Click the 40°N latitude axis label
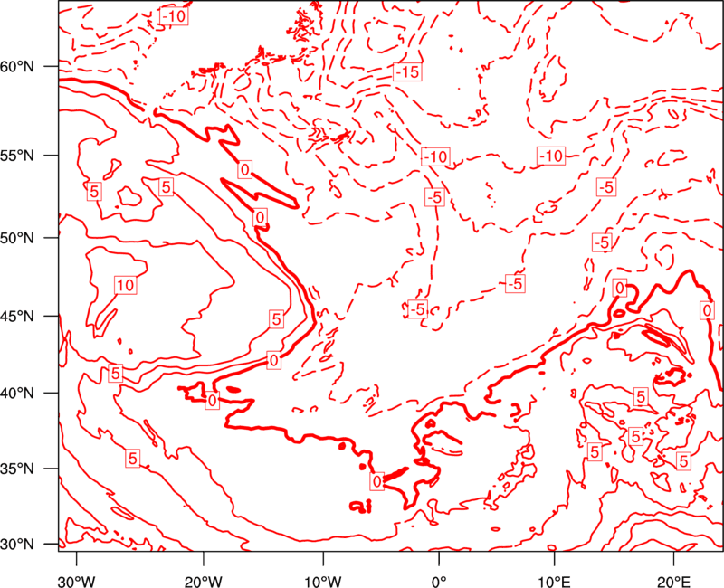The image size is (724, 588). tap(17, 394)
